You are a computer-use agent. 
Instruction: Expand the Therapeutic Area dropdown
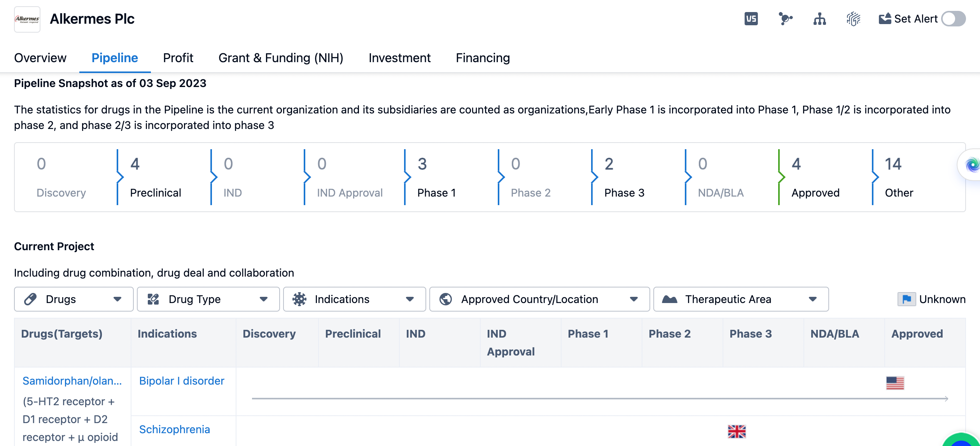[x=741, y=299]
